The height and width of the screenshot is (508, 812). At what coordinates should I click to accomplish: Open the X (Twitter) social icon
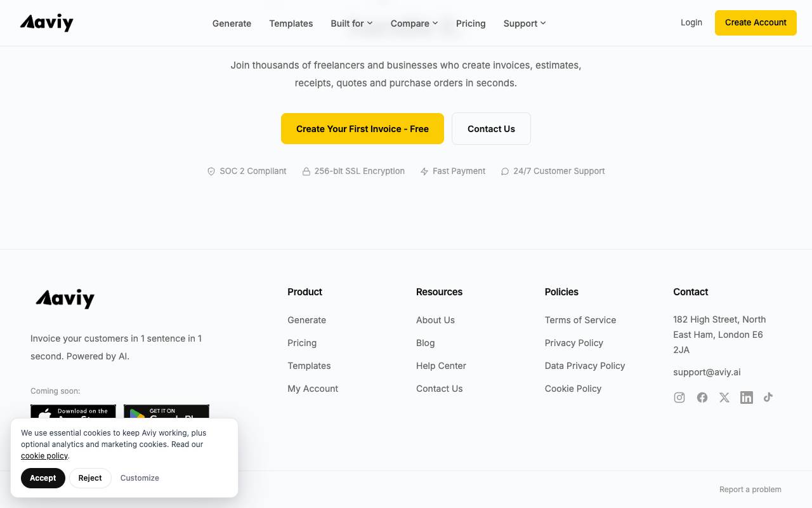tap(724, 398)
